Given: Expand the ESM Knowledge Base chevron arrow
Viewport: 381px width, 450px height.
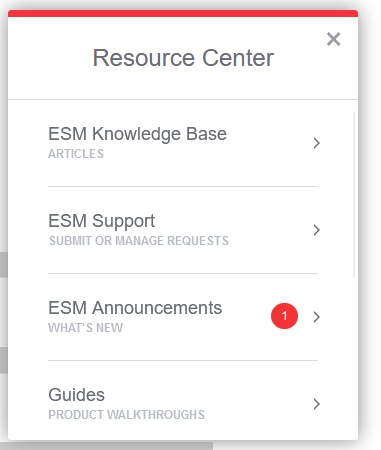Looking at the screenshot, I should 316,143.
